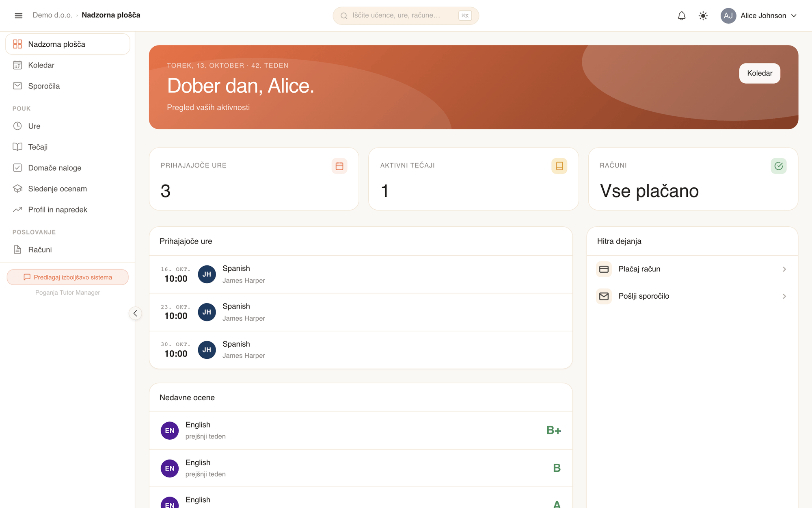
Task: Open Koledar in the sidebar
Action: coord(67,65)
